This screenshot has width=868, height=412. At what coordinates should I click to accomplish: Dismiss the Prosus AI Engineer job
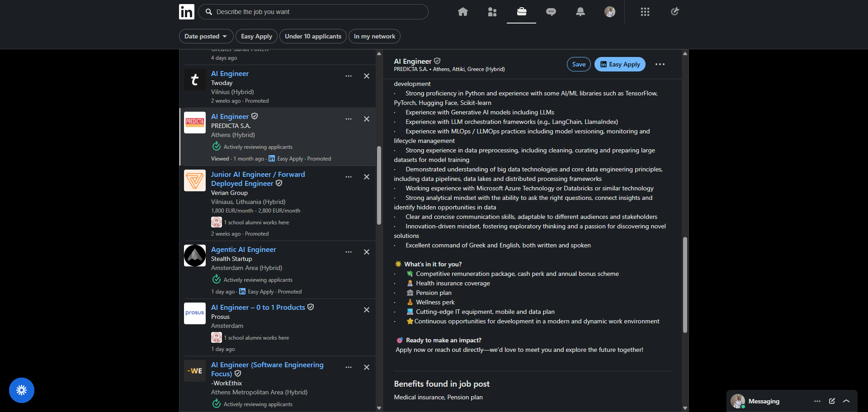pyautogui.click(x=367, y=310)
